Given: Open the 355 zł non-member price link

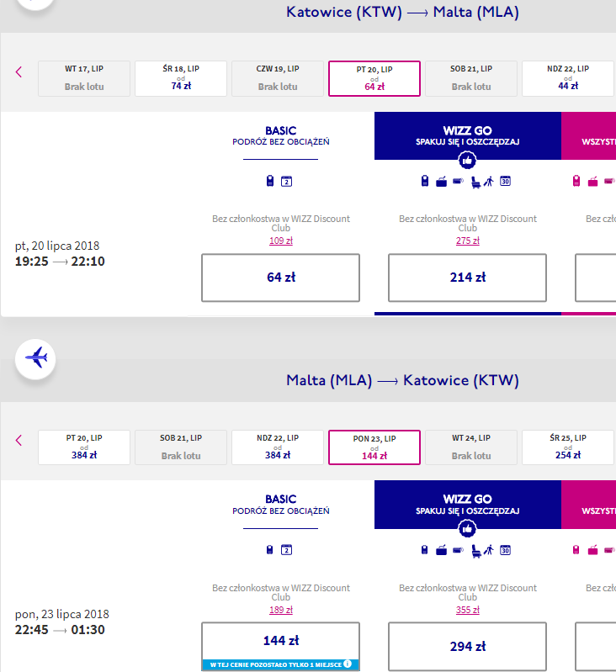Looking at the screenshot, I should click(x=467, y=610).
